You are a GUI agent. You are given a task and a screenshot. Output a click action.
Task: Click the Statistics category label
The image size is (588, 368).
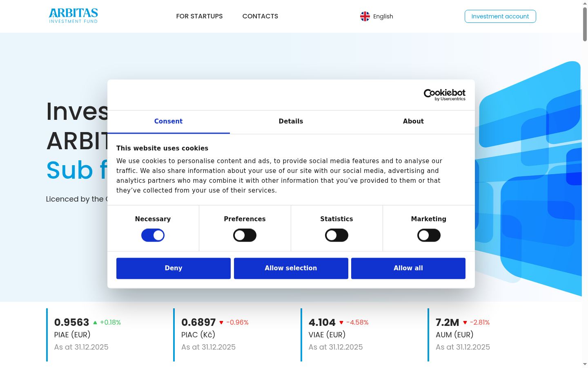tap(336, 219)
